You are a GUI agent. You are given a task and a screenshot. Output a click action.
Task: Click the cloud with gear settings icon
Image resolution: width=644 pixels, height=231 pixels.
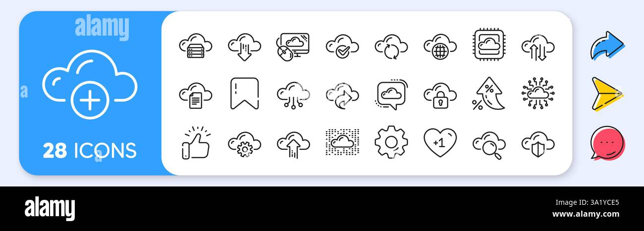tap(245, 143)
